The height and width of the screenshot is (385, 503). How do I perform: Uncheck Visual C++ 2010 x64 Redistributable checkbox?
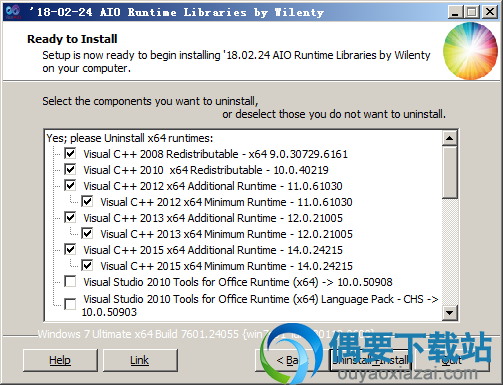70,170
